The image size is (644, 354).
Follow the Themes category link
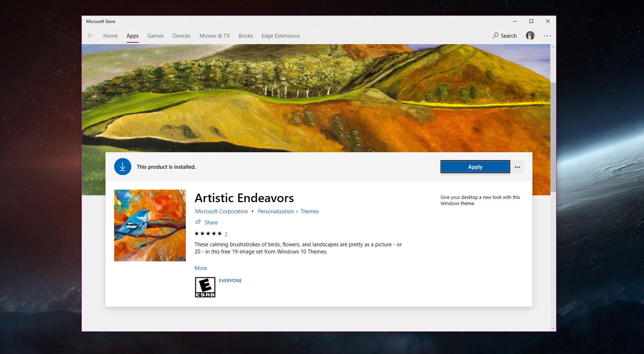click(x=309, y=211)
